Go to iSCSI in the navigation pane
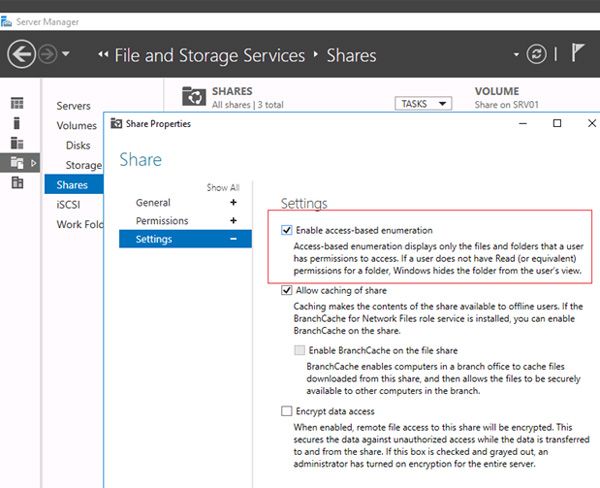This screenshot has height=488, width=600. point(69,204)
